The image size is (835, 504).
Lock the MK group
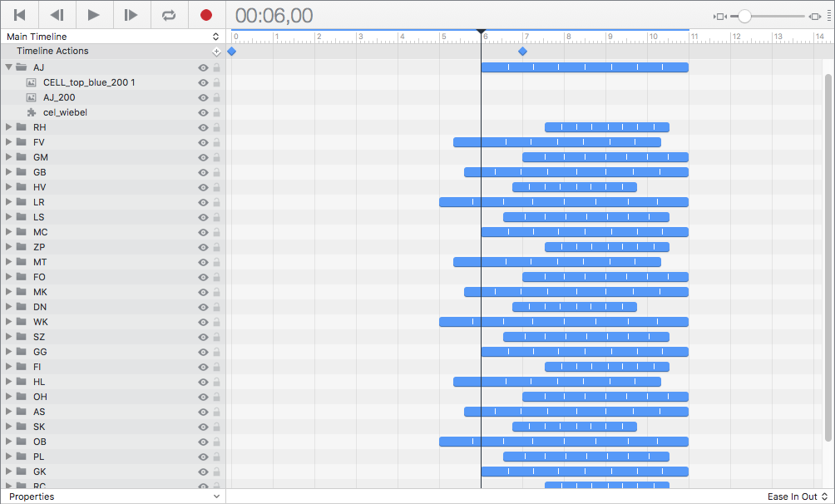(x=217, y=292)
